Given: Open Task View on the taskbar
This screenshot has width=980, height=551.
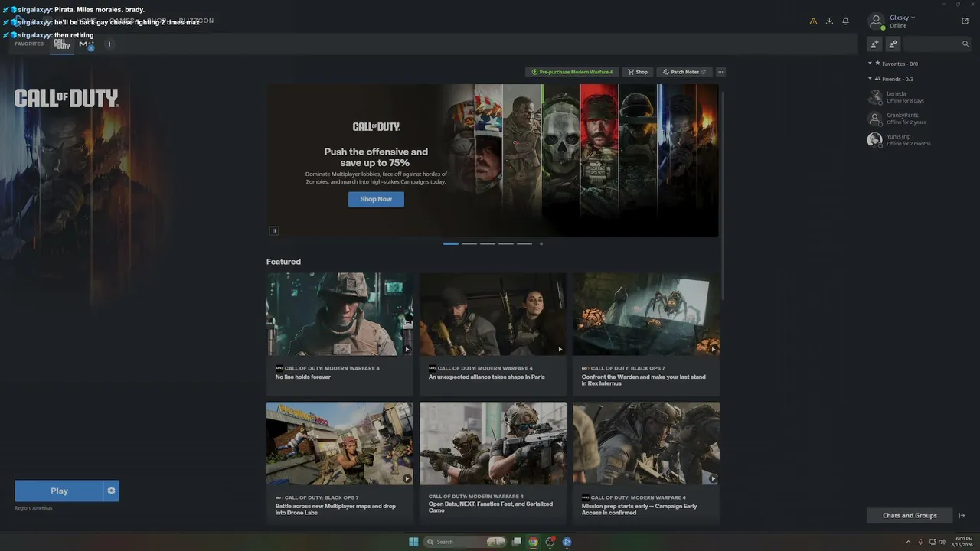Looking at the screenshot, I should pos(517,542).
